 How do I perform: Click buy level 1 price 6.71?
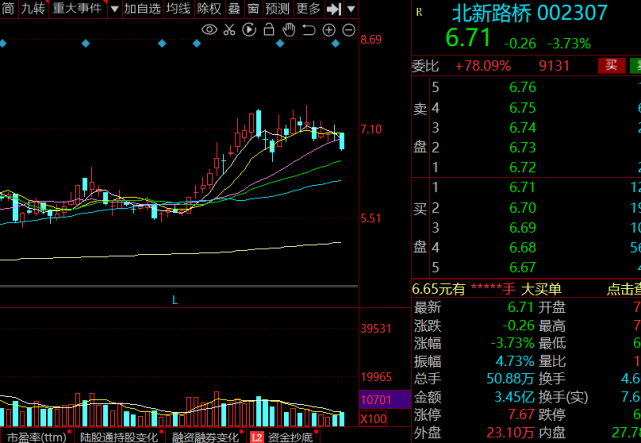(522, 188)
